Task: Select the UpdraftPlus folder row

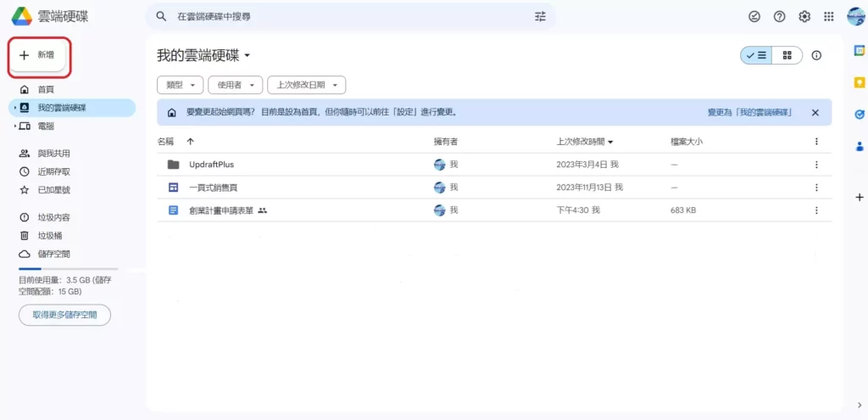Action: [x=494, y=165]
